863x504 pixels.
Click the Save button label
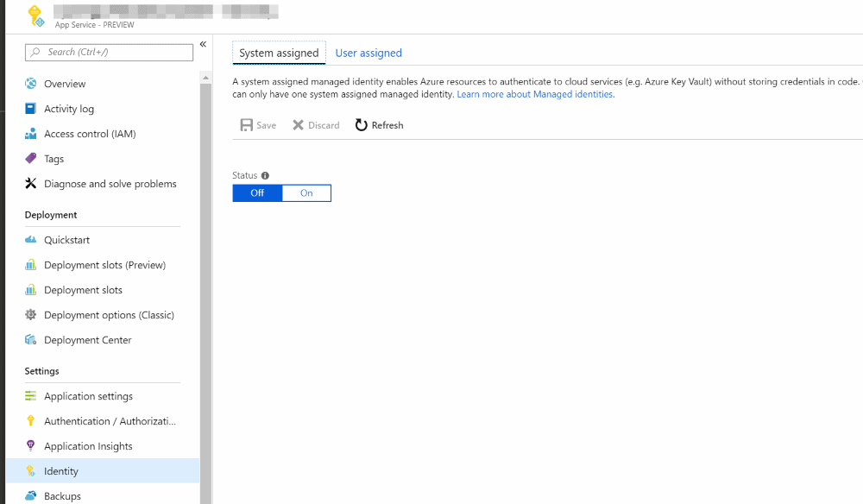[x=267, y=125]
